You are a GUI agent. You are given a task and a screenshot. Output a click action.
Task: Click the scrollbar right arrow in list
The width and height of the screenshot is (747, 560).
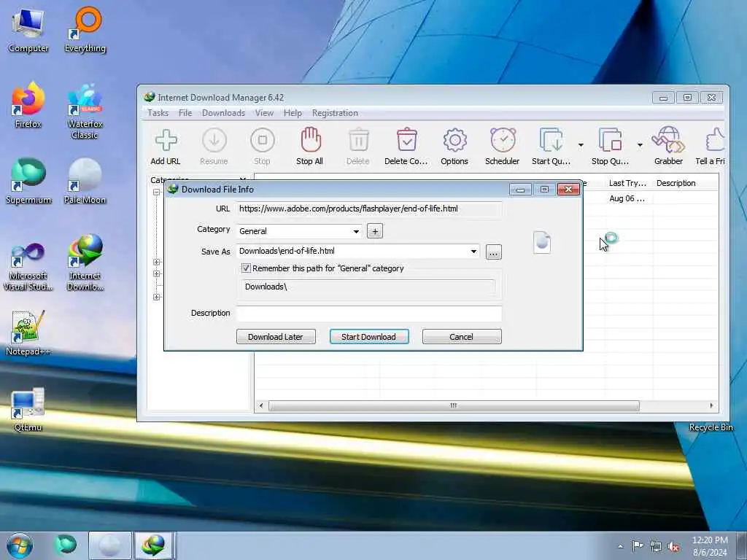click(x=712, y=405)
